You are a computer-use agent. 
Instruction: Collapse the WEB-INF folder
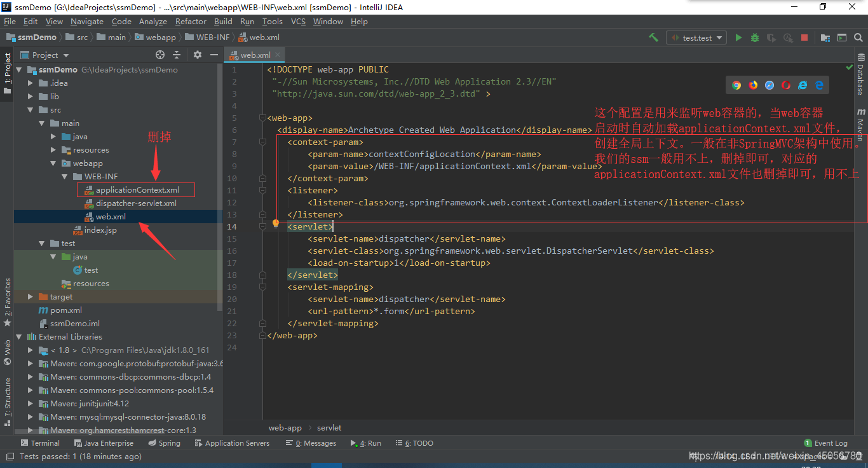click(x=65, y=177)
